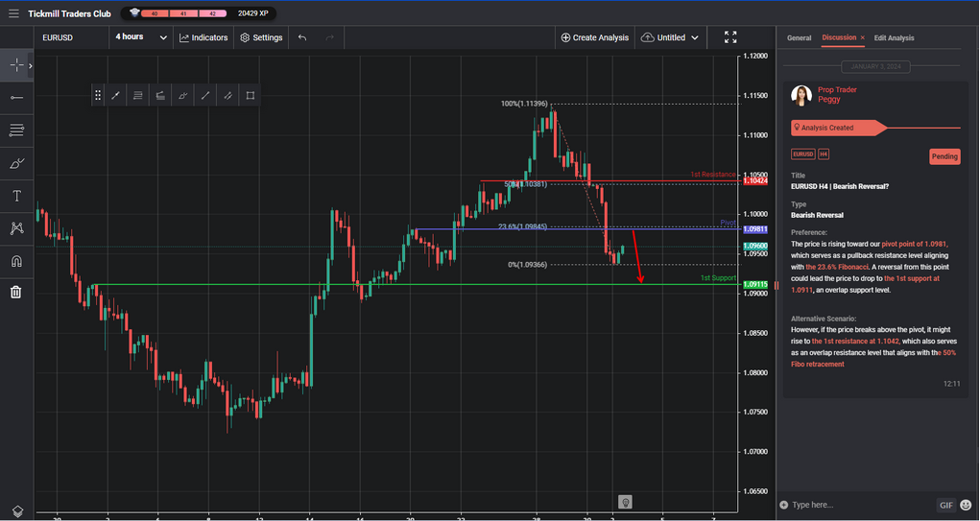The width and height of the screenshot is (980, 521).
Task: Click the Analysis Created label
Action: (826, 128)
